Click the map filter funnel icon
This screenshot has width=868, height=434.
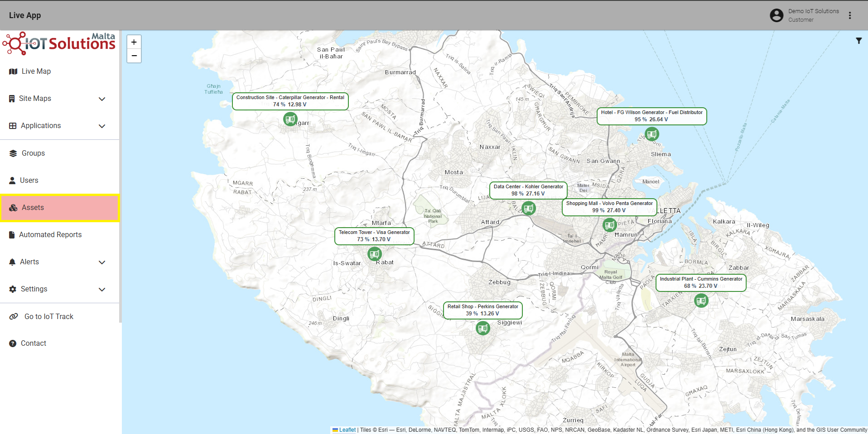click(858, 41)
